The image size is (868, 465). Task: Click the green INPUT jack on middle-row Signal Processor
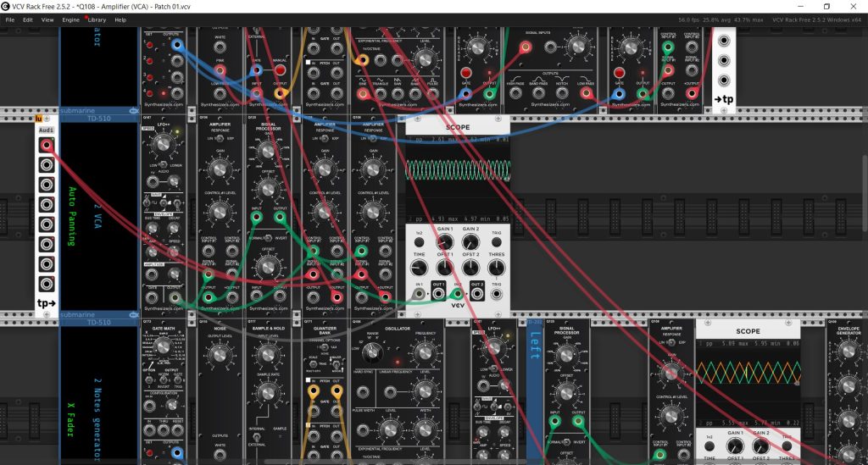pyautogui.click(x=256, y=218)
